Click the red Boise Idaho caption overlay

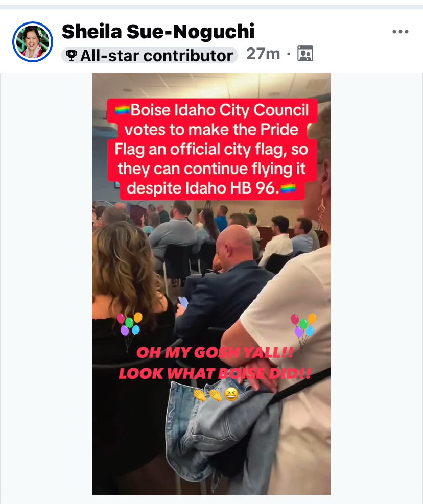(x=212, y=149)
